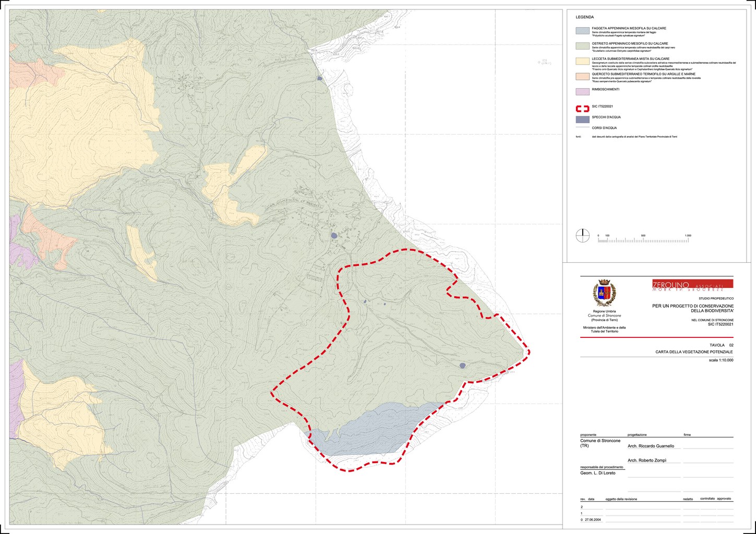This screenshot has width=756, height=534.
Task: Click the revision date 27.06.2004
Action: (x=593, y=519)
